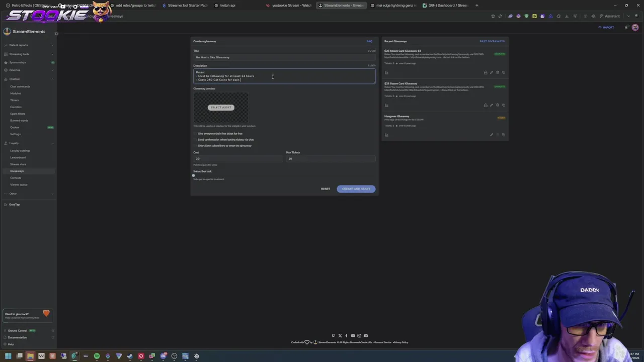The width and height of the screenshot is (644, 362).
Task: Open the Spam filters page
Action: (18, 114)
